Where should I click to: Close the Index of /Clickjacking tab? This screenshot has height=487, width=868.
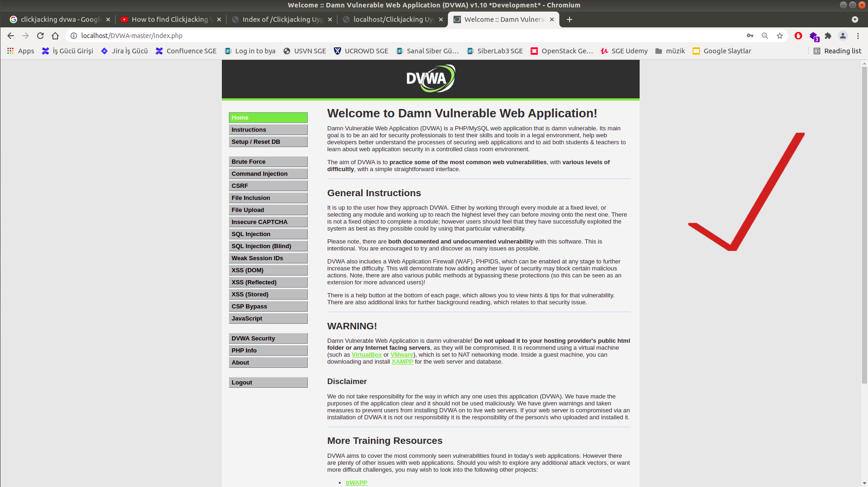[330, 19]
